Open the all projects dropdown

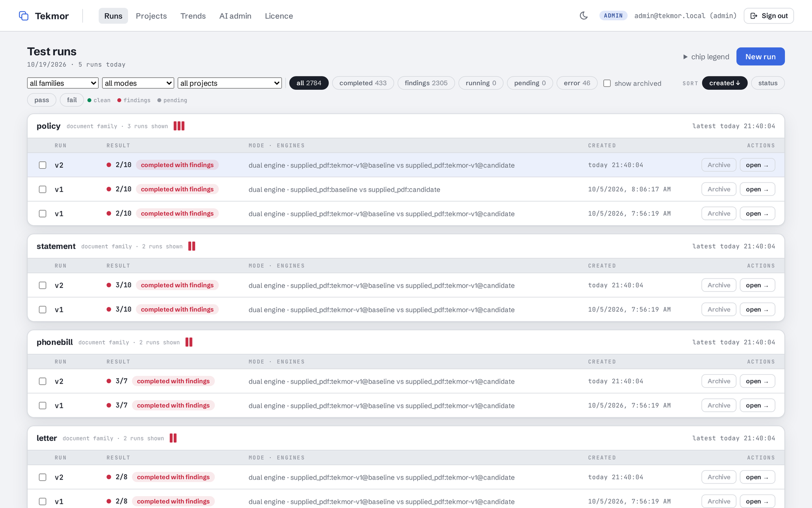[230, 83]
